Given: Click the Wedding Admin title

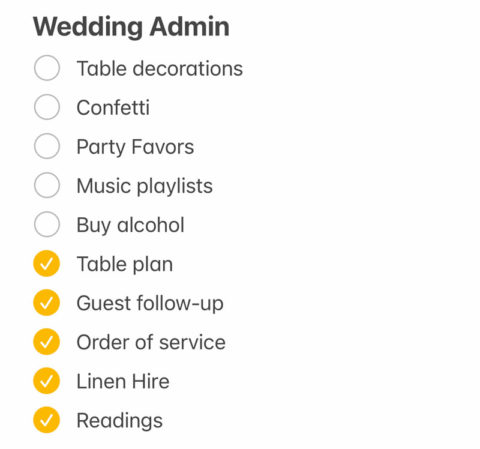Looking at the screenshot, I should (x=131, y=28).
